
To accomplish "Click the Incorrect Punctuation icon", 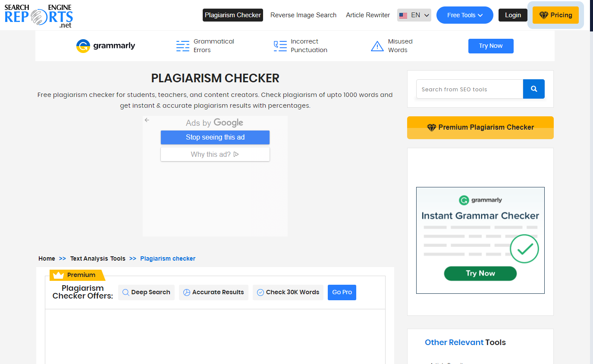I will tap(280, 46).
